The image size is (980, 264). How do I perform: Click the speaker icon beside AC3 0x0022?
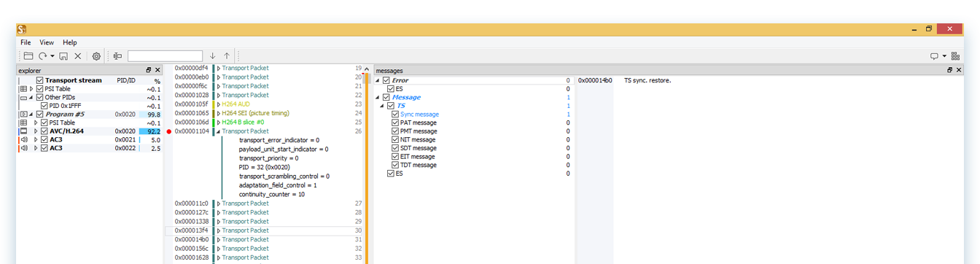point(23,148)
